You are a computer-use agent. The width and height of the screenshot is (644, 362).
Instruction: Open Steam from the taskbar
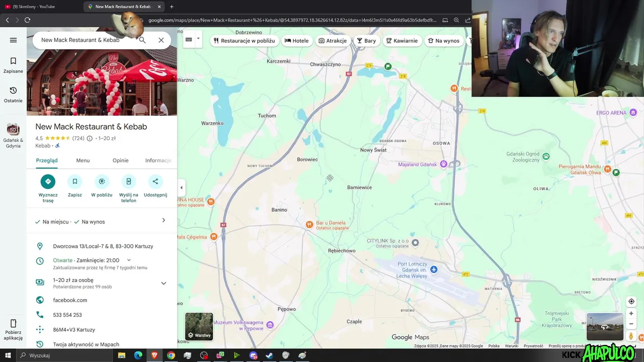269,355
